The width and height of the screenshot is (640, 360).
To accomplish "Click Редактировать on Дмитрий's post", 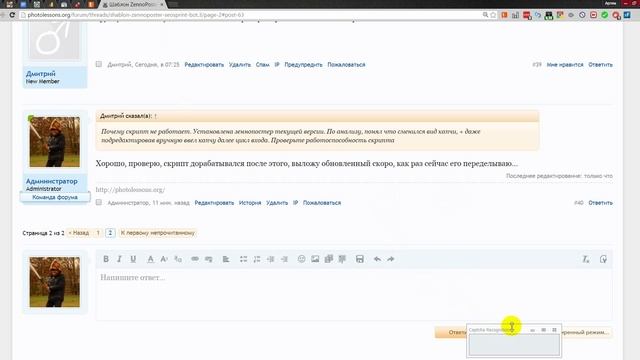I will (x=204, y=64).
